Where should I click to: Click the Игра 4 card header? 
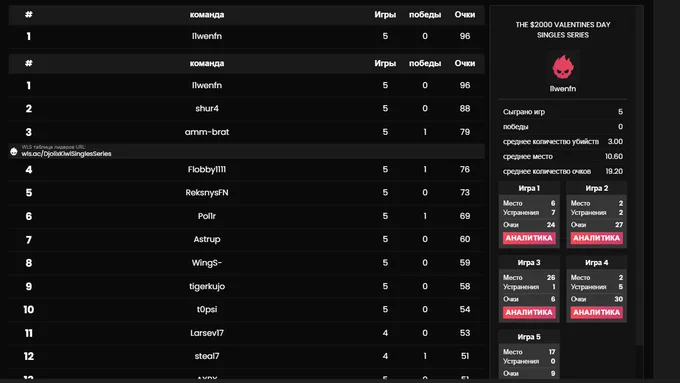pyautogui.click(x=597, y=263)
